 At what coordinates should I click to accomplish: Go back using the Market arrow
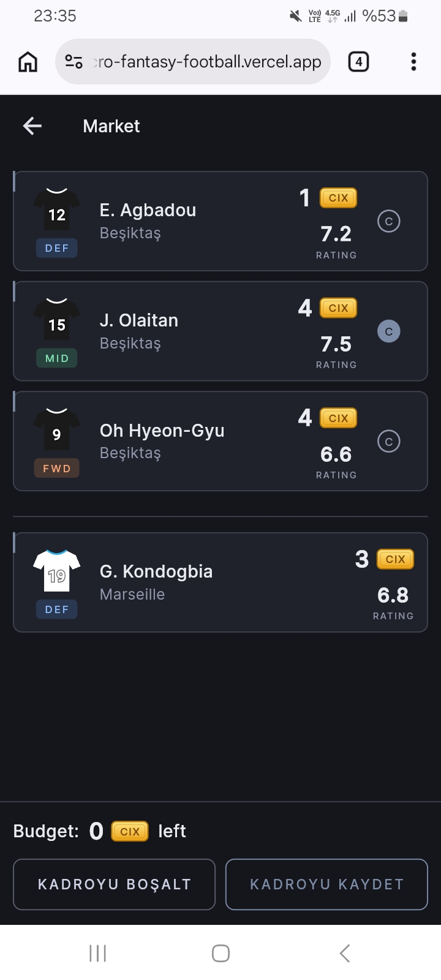(32, 126)
